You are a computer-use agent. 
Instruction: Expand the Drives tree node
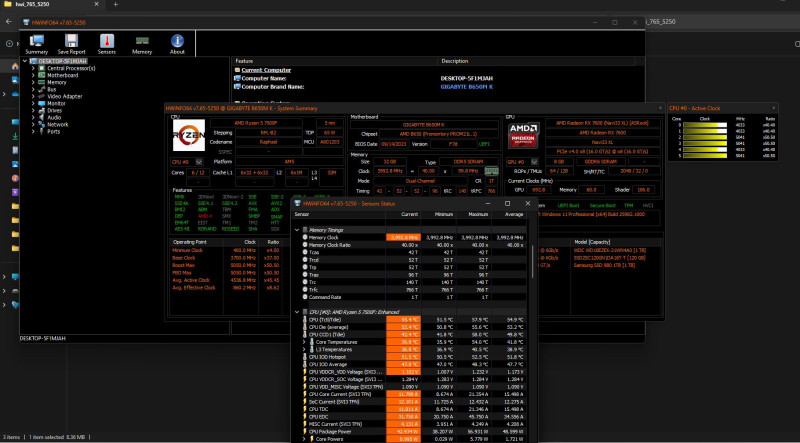point(33,110)
